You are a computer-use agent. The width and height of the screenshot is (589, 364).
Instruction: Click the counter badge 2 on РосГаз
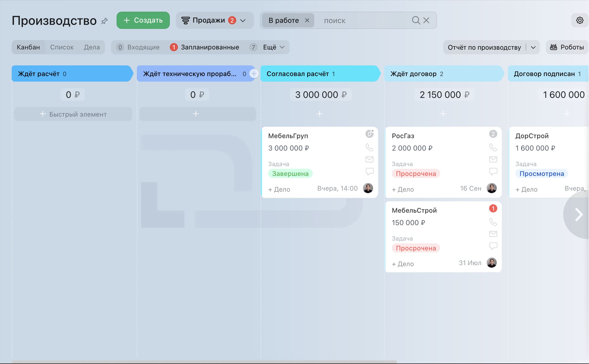(x=493, y=134)
